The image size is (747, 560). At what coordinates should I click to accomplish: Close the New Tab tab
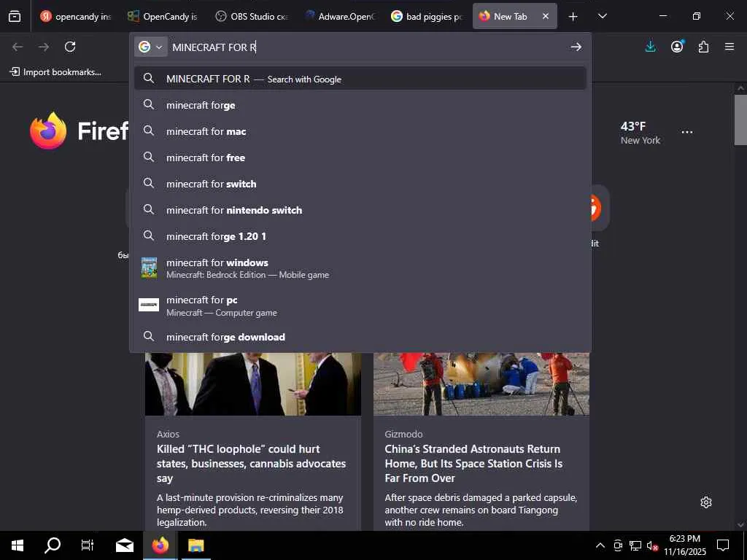(x=546, y=16)
